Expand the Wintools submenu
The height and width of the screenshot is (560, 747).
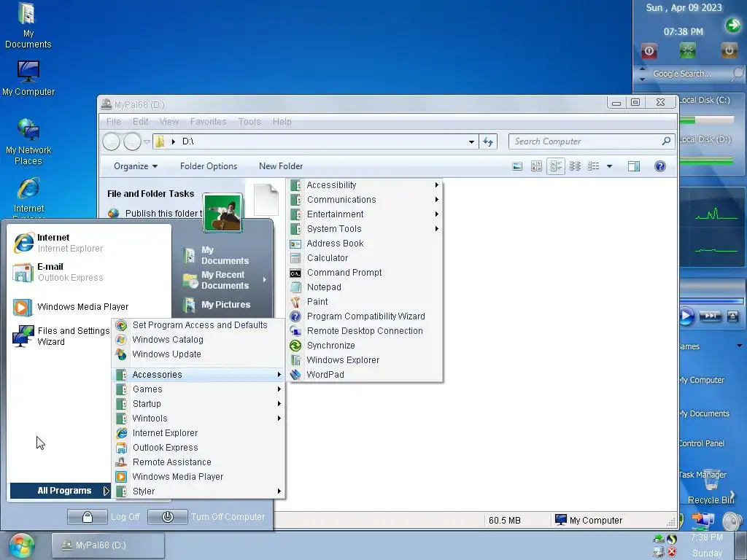[x=198, y=418]
